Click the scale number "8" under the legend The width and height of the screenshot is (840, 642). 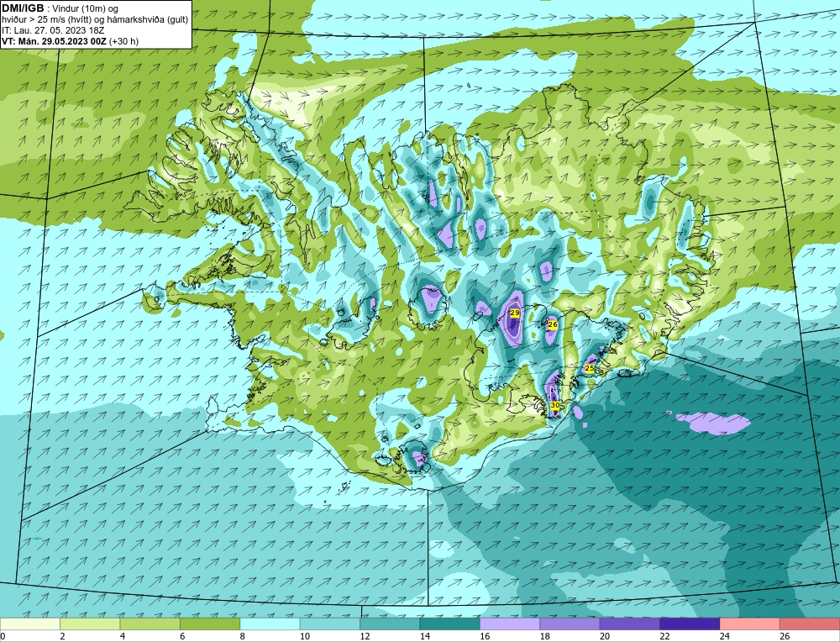(x=243, y=636)
